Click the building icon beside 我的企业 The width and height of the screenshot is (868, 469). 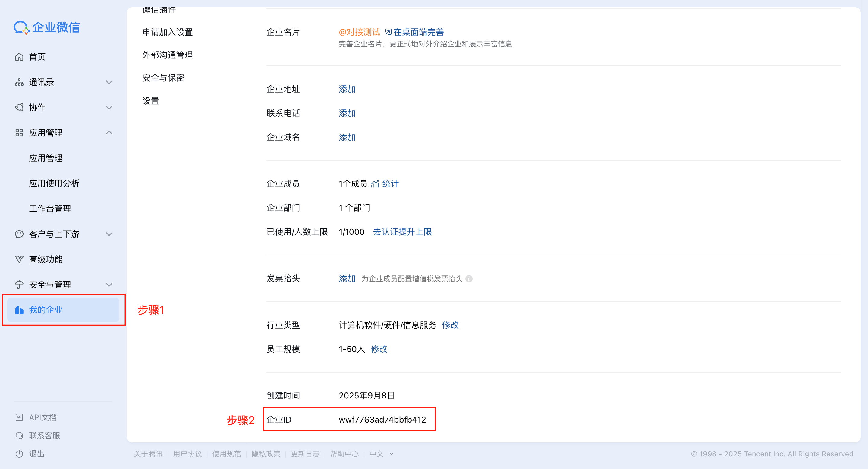[x=19, y=310]
